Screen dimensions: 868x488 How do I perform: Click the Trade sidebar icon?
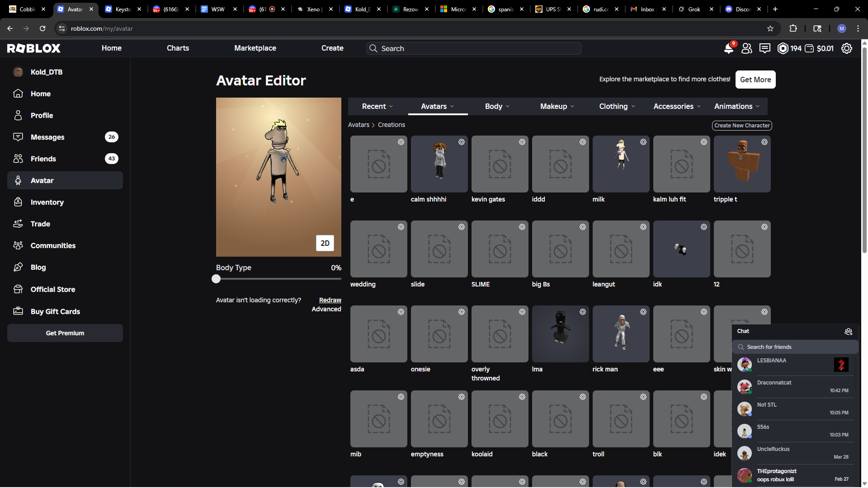(18, 224)
